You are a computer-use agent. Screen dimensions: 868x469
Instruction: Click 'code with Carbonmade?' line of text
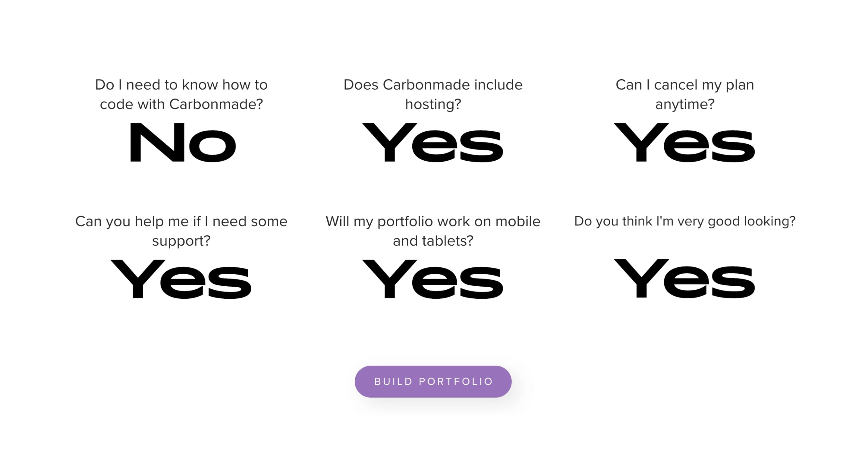click(x=181, y=105)
